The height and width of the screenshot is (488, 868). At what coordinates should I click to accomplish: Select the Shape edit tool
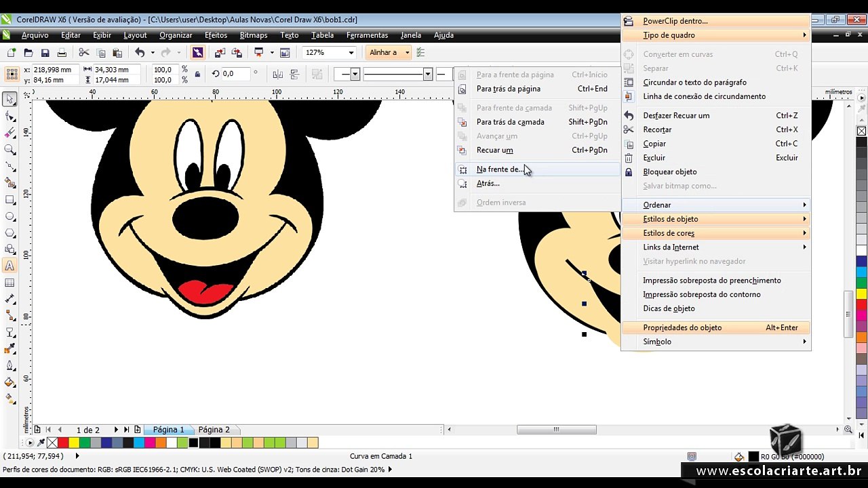9,117
